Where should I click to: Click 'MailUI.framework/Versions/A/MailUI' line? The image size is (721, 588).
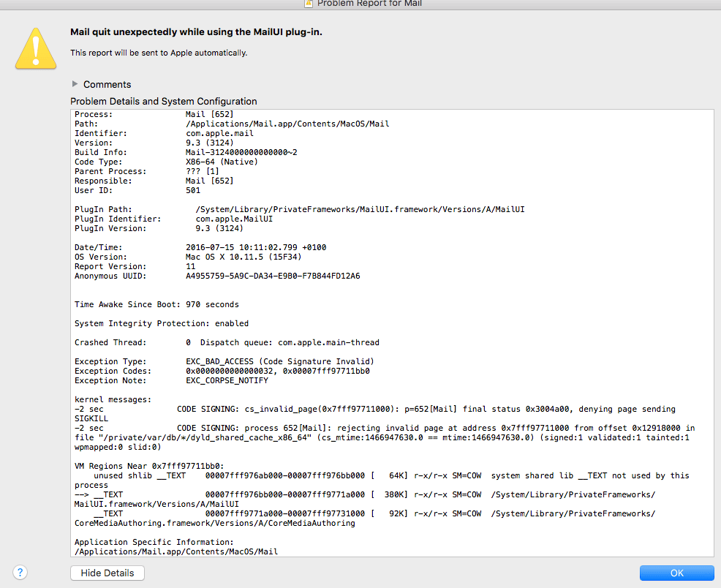pyautogui.click(x=156, y=505)
